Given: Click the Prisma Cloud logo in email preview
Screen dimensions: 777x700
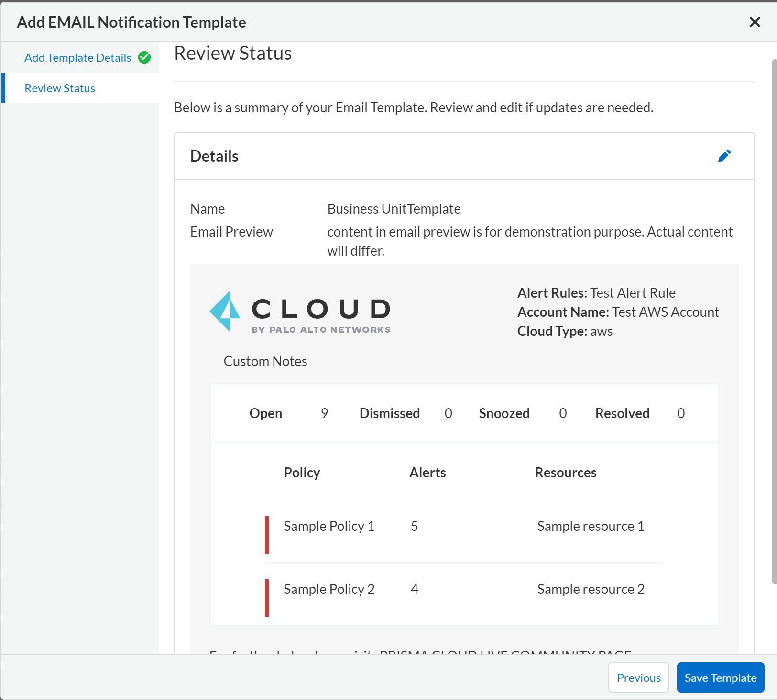Looking at the screenshot, I should click(x=300, y=312).
